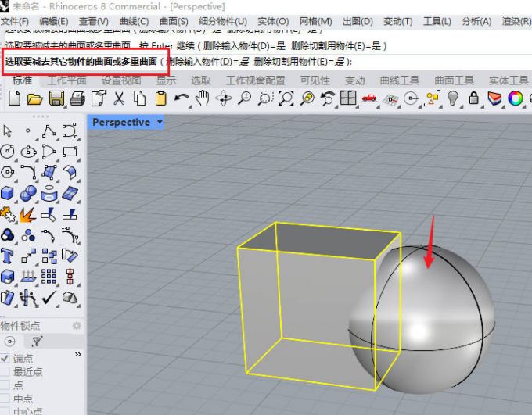Click the red car icon

point(369,98)
